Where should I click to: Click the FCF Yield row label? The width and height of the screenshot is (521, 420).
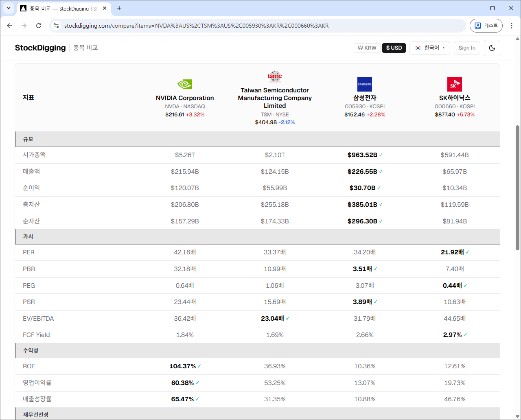point(36,335)
